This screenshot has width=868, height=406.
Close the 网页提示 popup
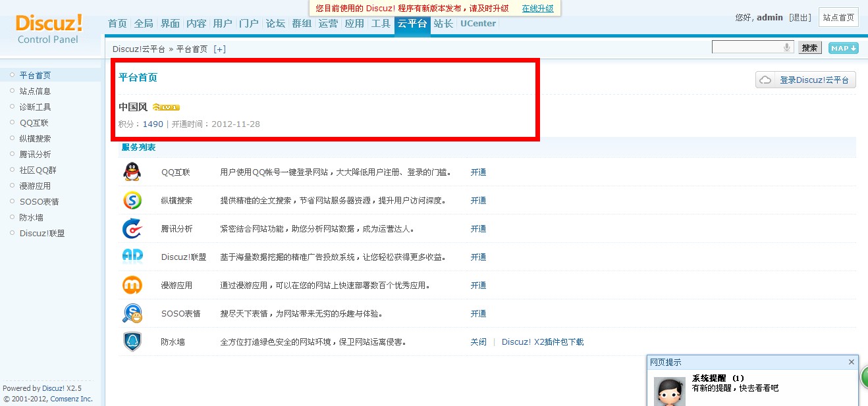851,362
